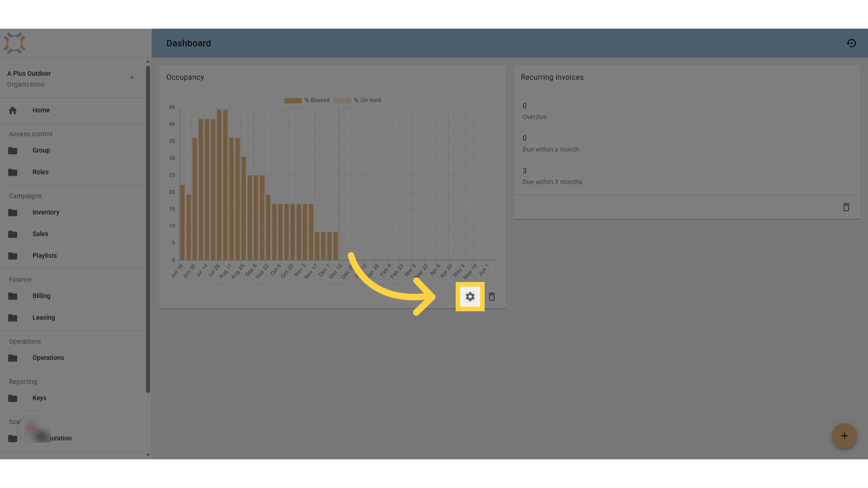
Task: Click the Organization subtitle text
Action: (26, 84)
